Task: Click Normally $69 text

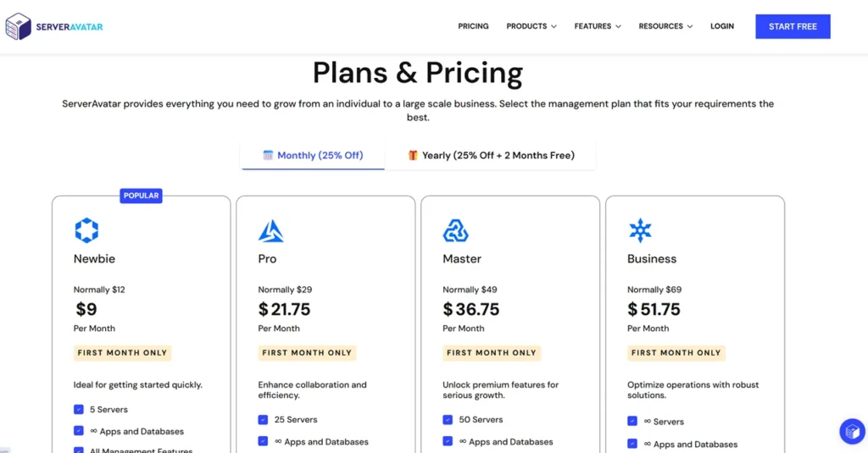Action: [x=654, y=290]
